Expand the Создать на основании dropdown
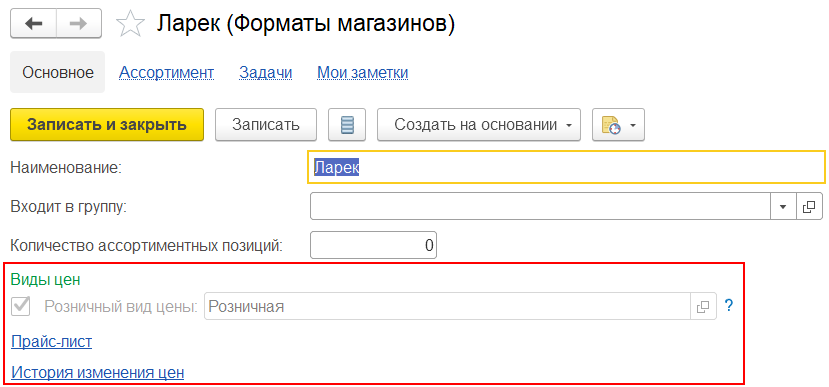The width and height of the screenshot is (829, 387). [479, 125]
